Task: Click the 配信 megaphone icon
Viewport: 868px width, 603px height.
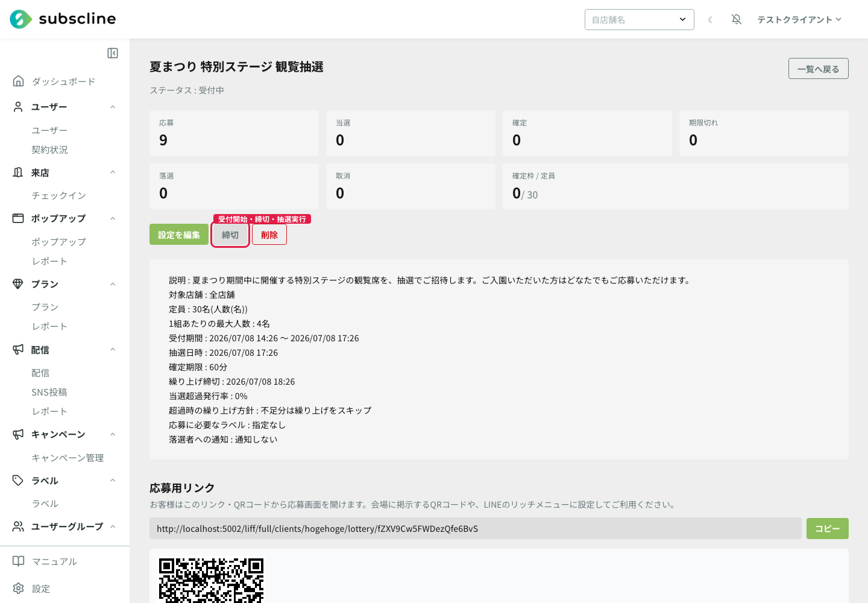Action: click(19, 350)
